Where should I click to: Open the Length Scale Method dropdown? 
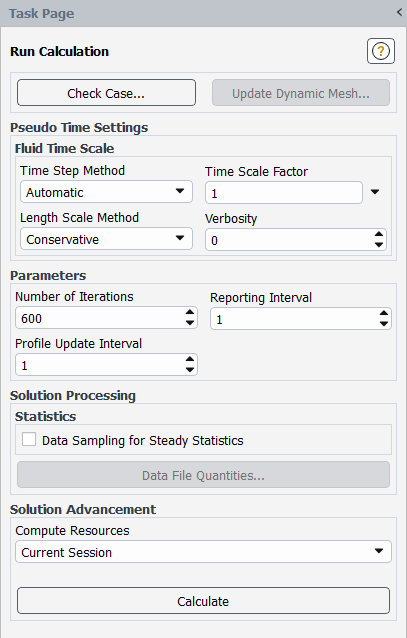pyautogui.click(x=106, y=239)
